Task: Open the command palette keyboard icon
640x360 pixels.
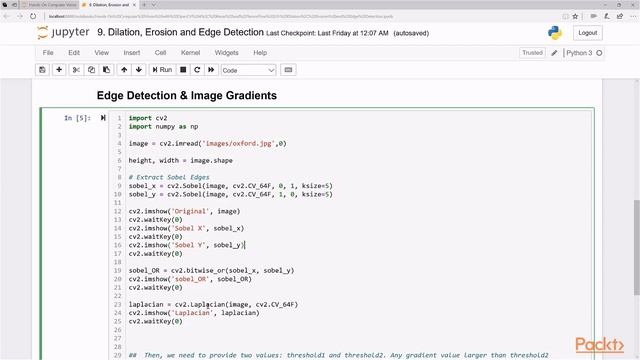Action: point(288,70)
